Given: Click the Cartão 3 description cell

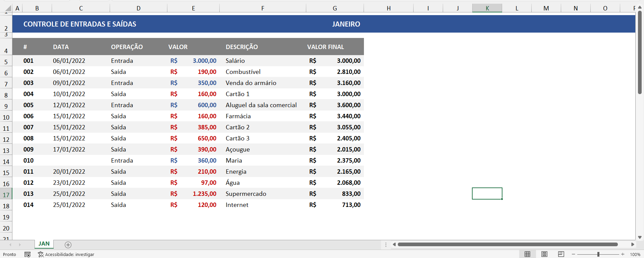Looking at the screenshot, I should [263, 138].
